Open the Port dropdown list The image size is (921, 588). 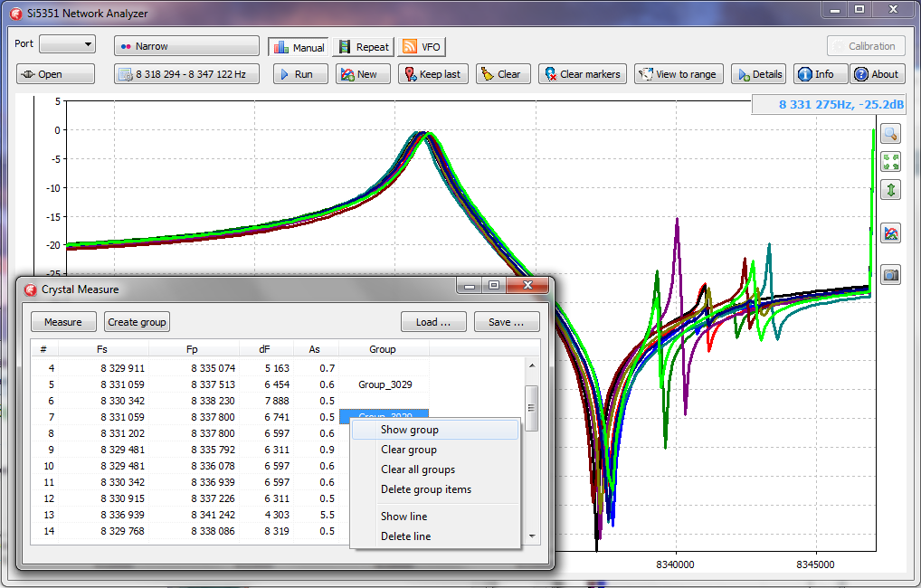pos(68,44)
